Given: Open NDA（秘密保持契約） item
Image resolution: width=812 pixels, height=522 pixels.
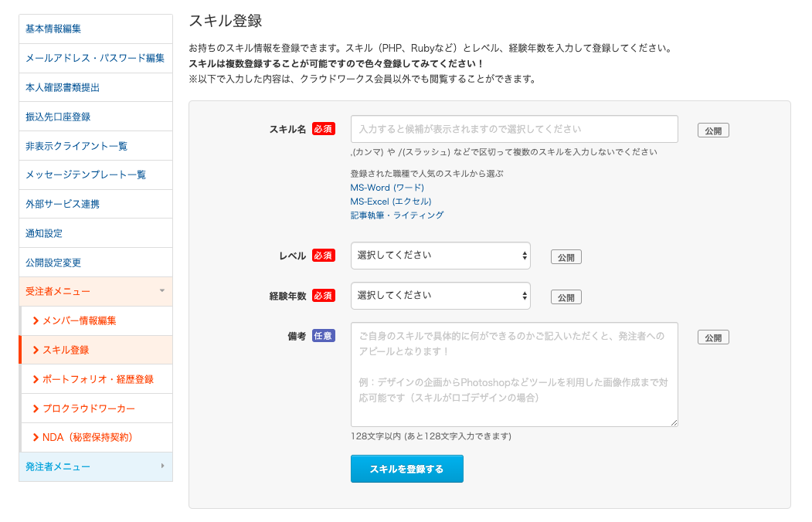Looking at the screenshot, I should 97,437.
